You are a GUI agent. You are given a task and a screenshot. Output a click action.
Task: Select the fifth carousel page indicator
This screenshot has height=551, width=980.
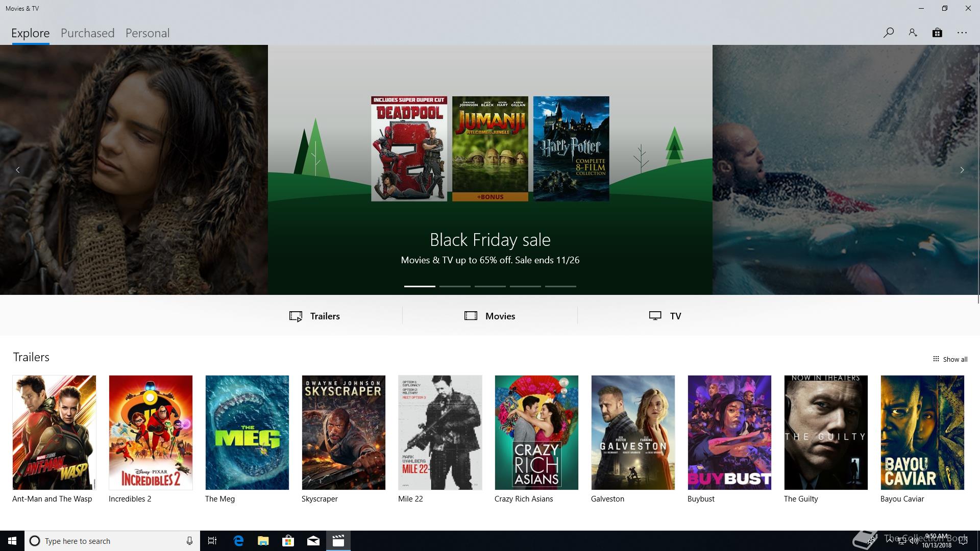pos(560,286)
